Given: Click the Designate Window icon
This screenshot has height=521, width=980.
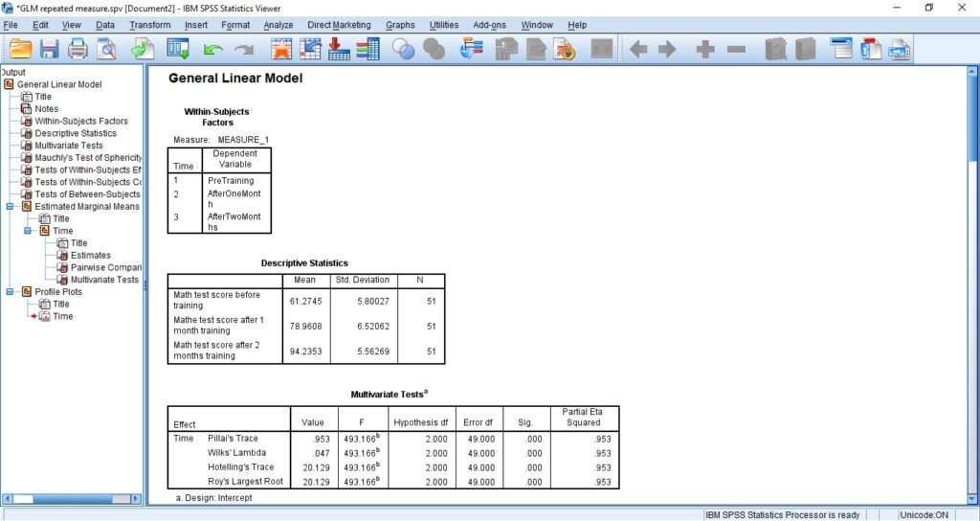Looking at the screenshot, I should click(841, 49).
